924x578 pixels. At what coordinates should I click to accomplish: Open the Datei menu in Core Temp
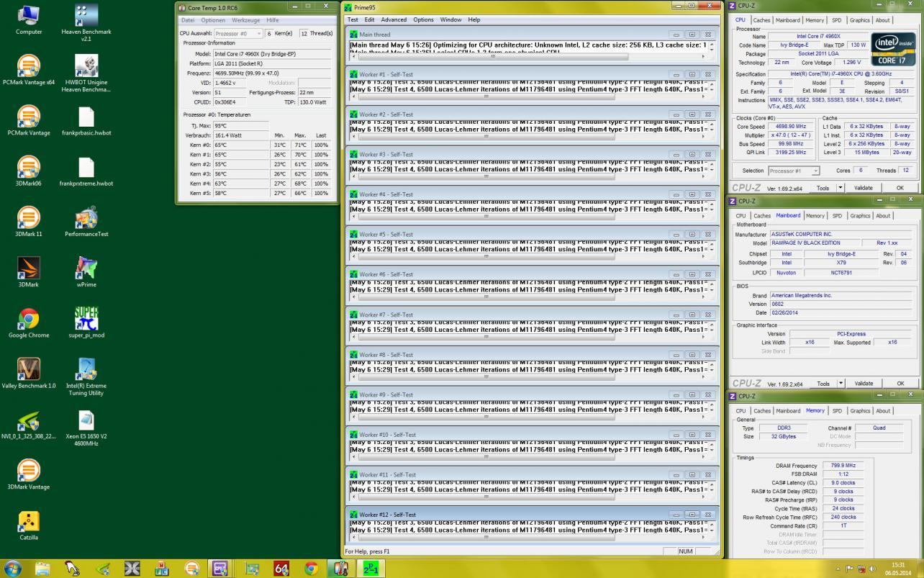[x=189, y=20]
